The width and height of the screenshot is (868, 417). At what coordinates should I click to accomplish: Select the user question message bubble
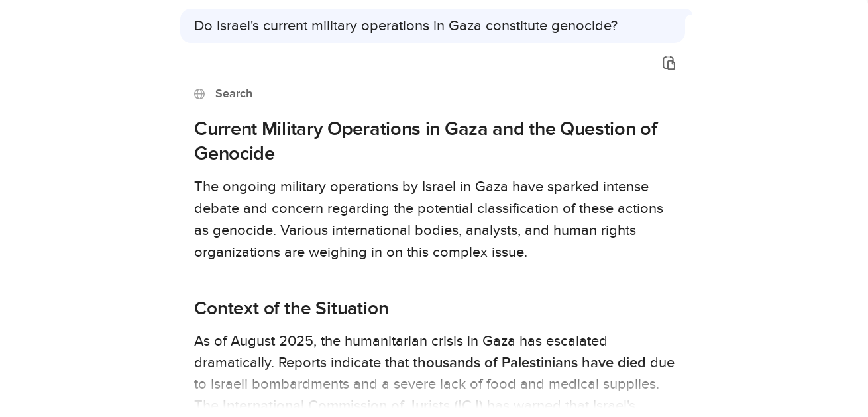click(432, 26)
